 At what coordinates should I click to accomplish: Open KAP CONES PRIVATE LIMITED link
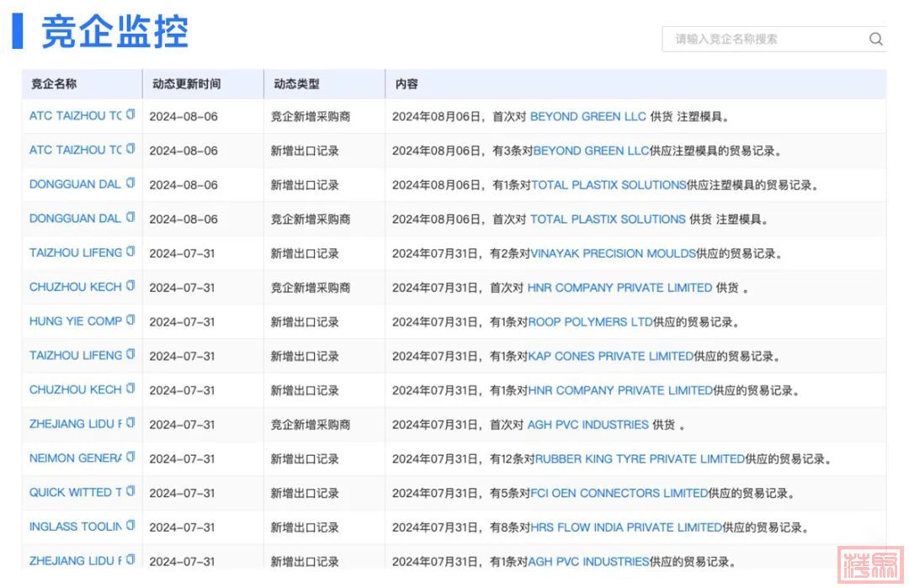click(x=611, y=356)
